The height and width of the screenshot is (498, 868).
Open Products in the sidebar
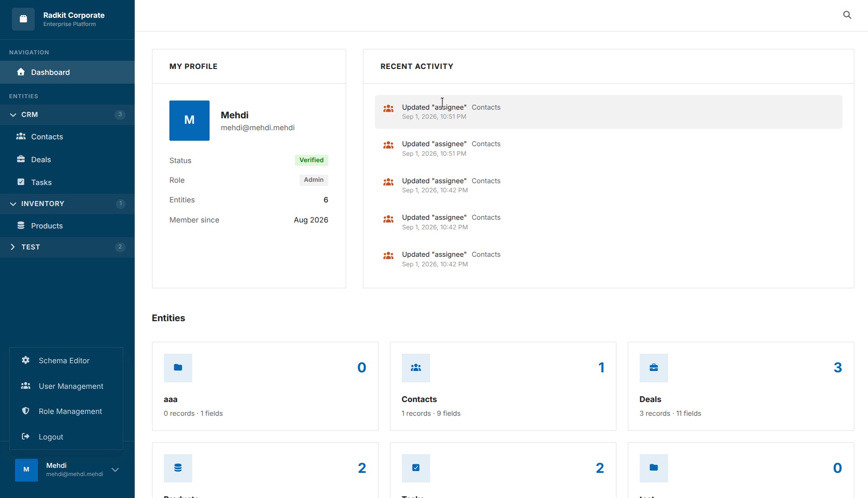click(x=67, y=226)
